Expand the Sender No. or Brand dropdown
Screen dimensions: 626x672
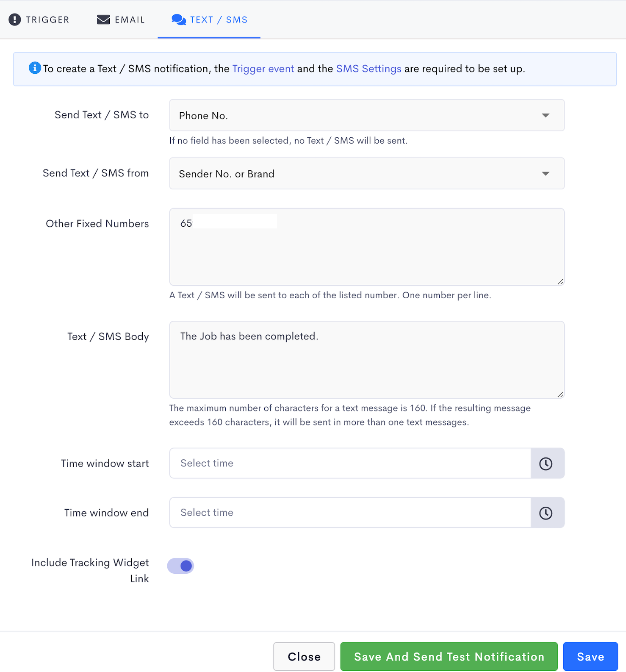click(x=366, y=174)
